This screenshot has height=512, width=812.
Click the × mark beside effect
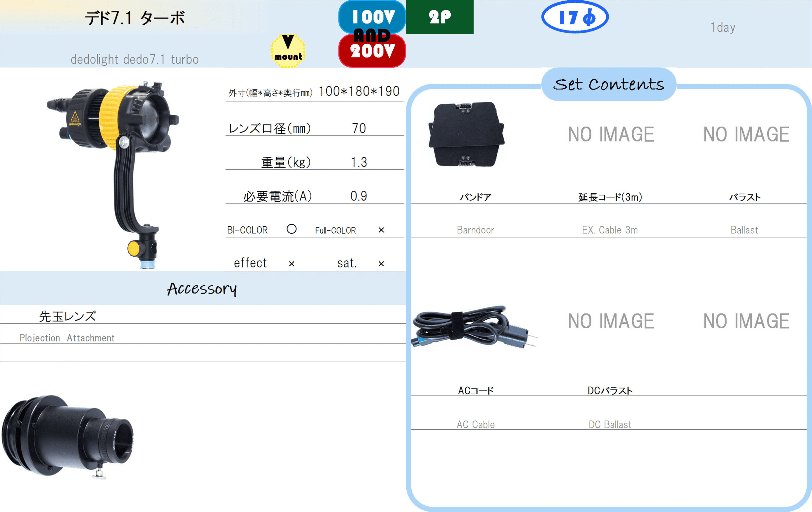point(292,263)
